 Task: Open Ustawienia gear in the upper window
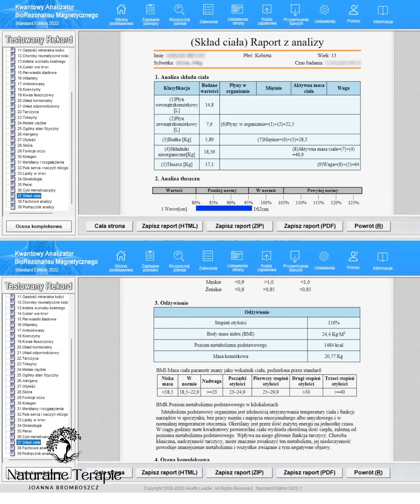point(325,15)
